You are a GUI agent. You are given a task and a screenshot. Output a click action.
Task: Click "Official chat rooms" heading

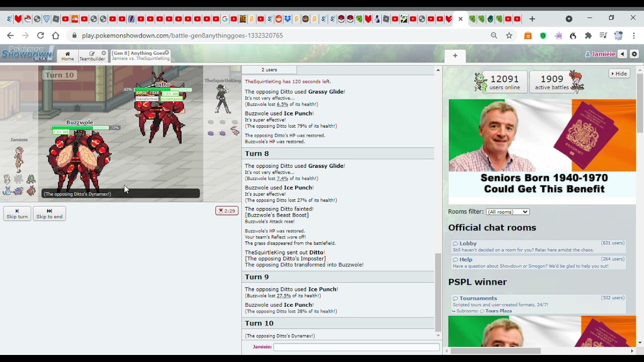click(x=492, y=228)
